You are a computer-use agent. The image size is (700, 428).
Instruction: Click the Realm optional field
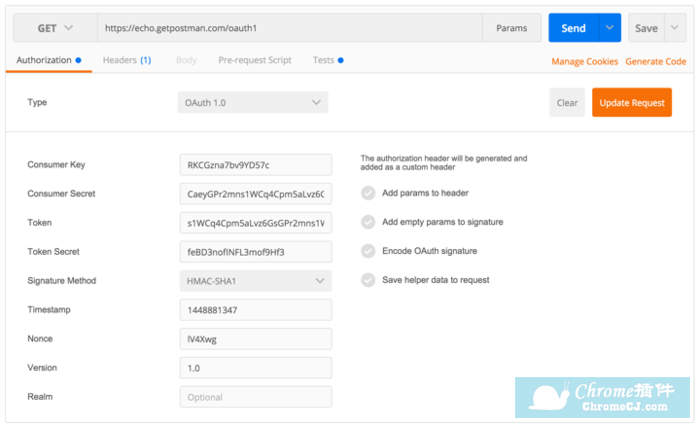(256, 397)
